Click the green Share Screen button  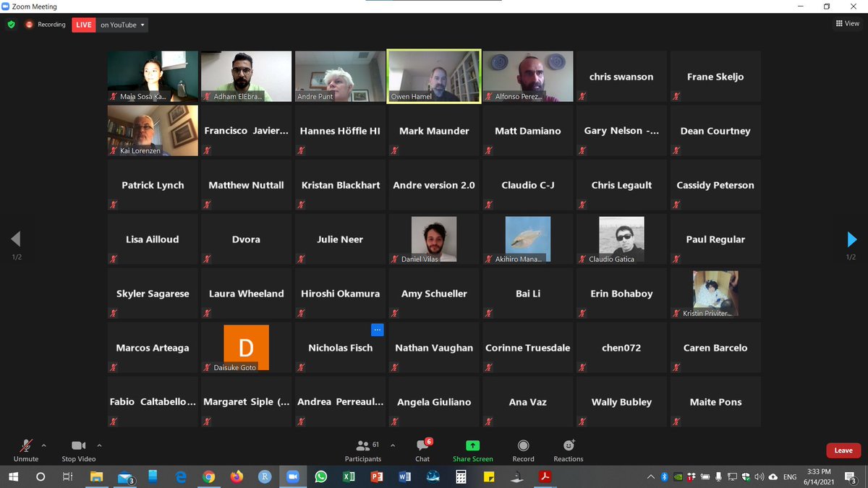(x=472, y=450)
